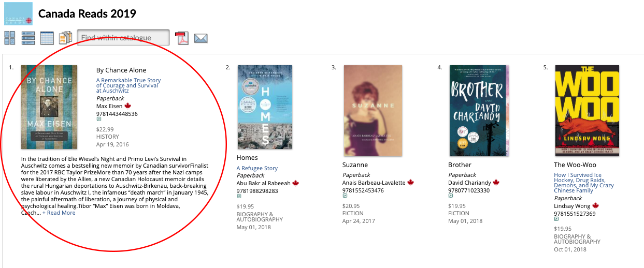Click the By Chance Alone title
Image resolution: width=644 pixels, height=268 pixels.
point(121,70)
